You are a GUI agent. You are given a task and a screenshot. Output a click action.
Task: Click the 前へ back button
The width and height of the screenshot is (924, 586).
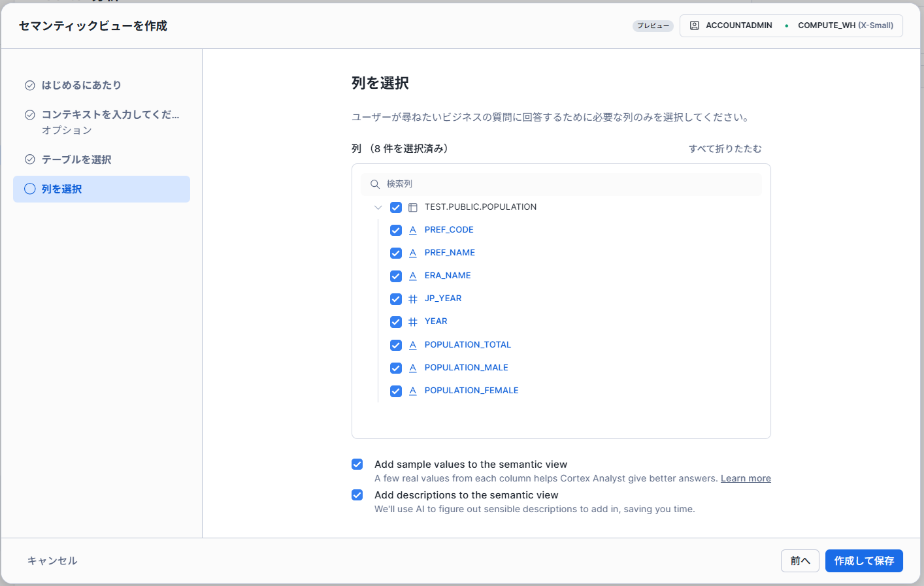[800, 561]
